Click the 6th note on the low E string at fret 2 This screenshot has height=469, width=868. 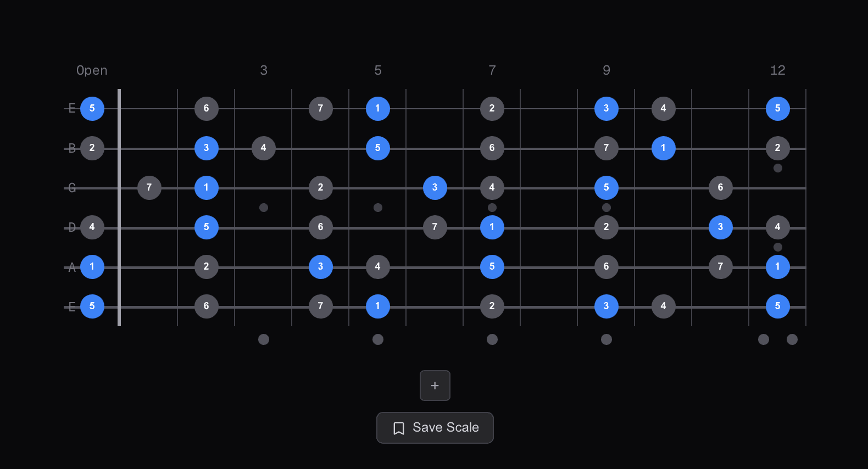206,306
